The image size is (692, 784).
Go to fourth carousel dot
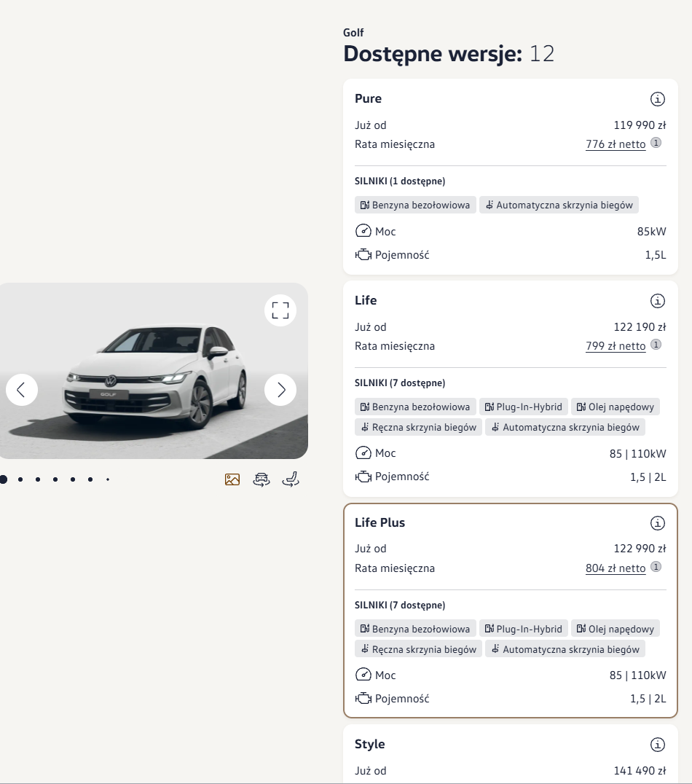55,479
